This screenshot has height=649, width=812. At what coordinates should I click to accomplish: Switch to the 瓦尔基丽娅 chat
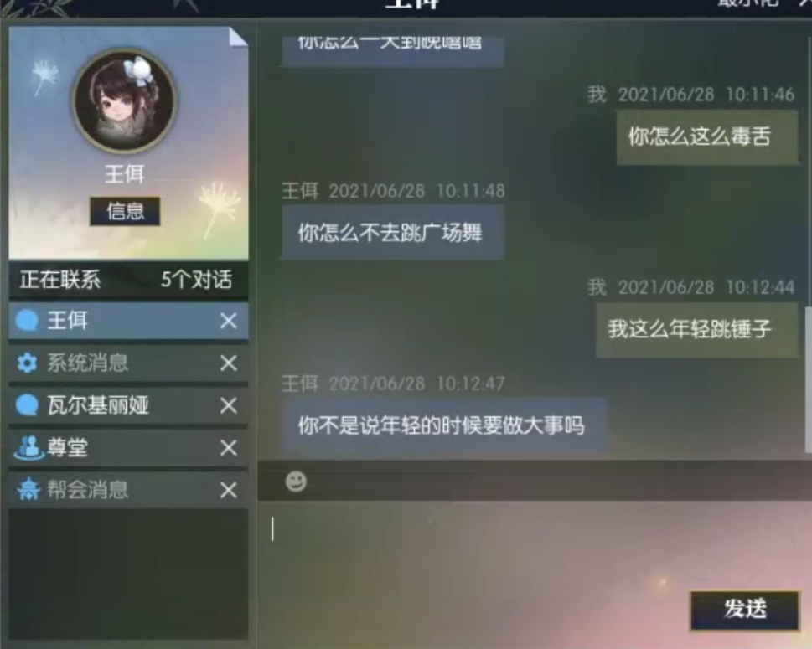coord(128,405)
